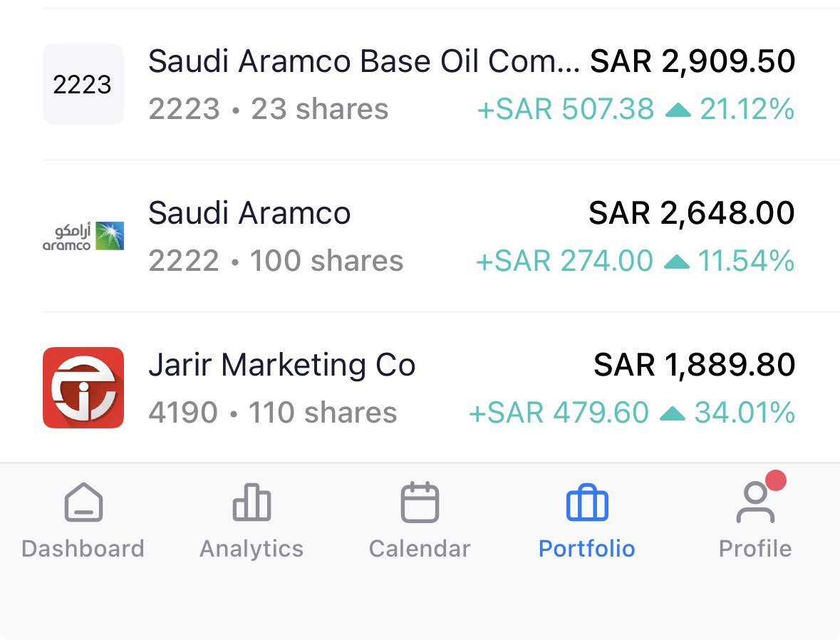Tap the Jarir Marketing red logo

[x=83, y=388]
